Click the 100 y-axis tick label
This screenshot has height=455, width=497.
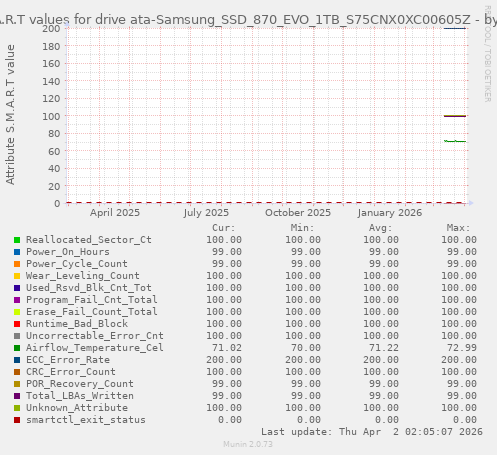(51, 116)
